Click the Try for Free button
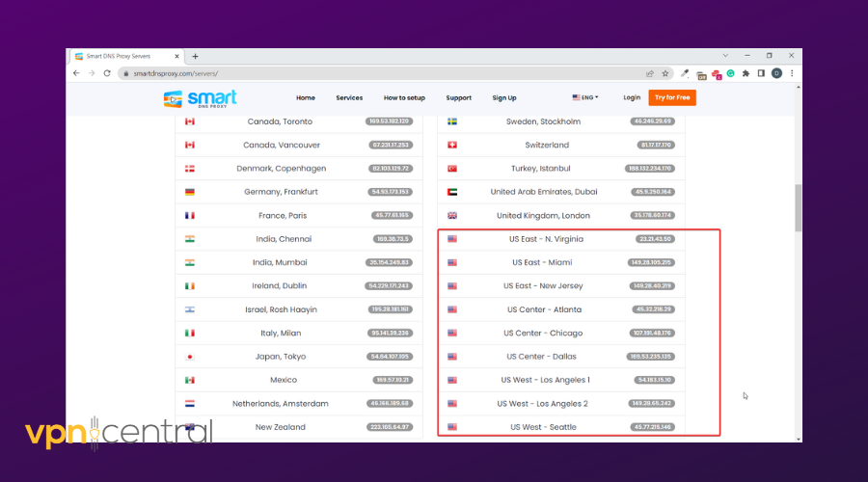This screenshot has width=868, height=482. (672, 97)
